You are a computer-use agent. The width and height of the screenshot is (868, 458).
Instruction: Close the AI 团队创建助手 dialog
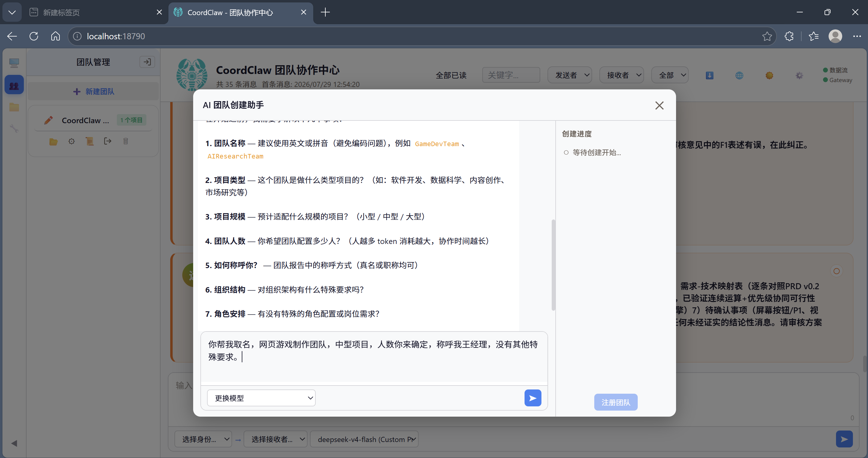[x=659, y=105]
